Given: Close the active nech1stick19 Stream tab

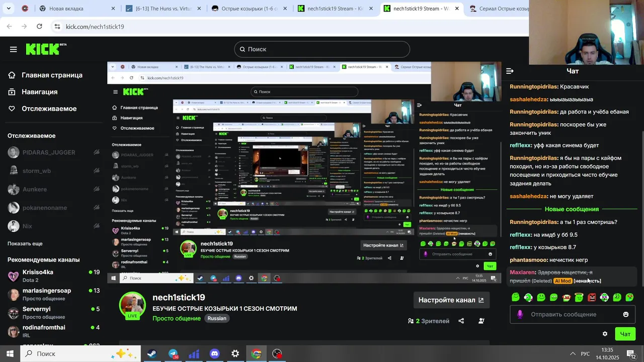Looking at the screenshot, I should click(457, 9).
